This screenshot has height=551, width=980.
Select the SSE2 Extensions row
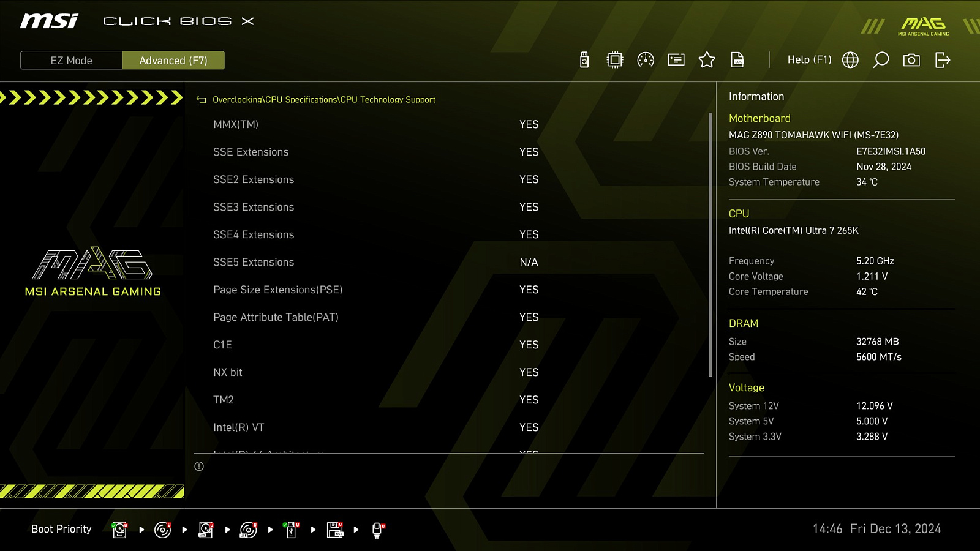[450, 179]
